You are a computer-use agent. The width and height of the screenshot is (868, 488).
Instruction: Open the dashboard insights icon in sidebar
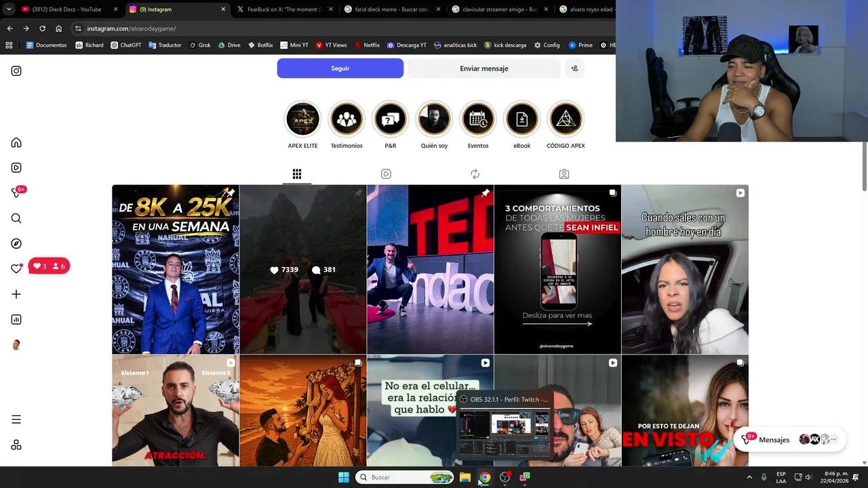tap(16, 320)
